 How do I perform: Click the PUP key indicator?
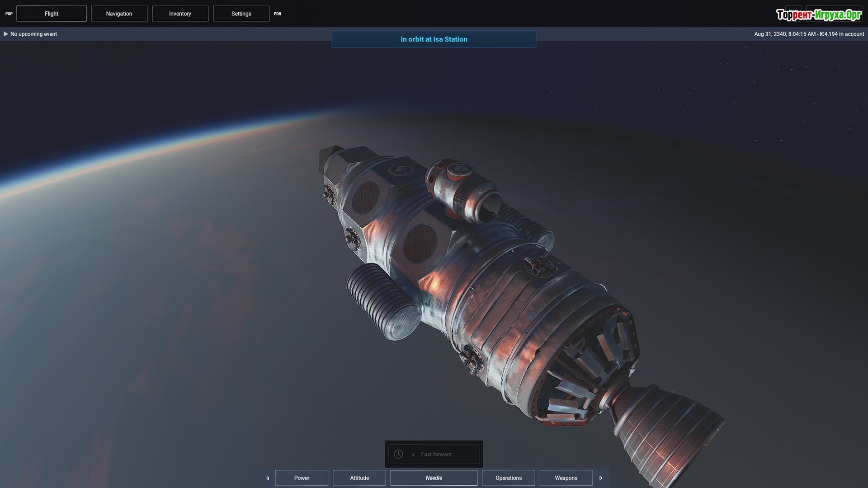(9, 14)
